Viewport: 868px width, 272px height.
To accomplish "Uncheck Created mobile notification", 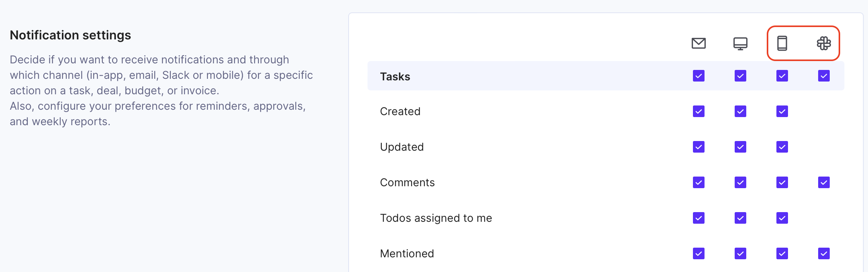I will click(782, 111).
